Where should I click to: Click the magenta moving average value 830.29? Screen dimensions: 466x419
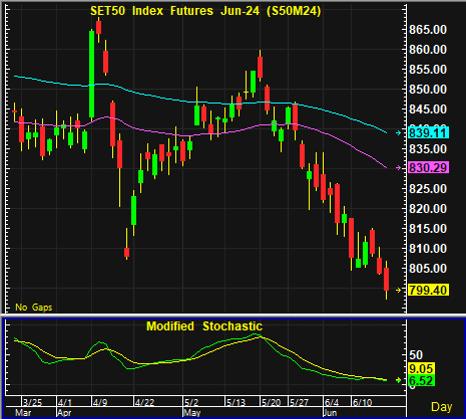pos(429,167)
